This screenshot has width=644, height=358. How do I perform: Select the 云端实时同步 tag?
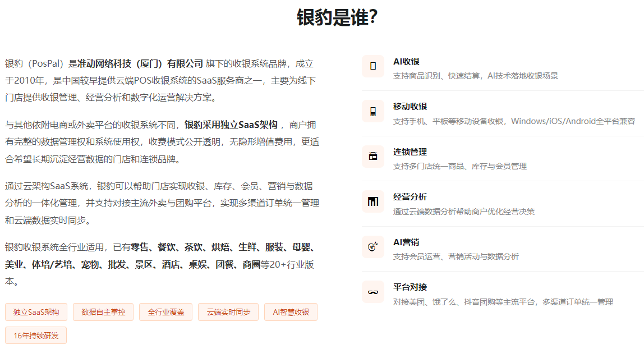228,312
